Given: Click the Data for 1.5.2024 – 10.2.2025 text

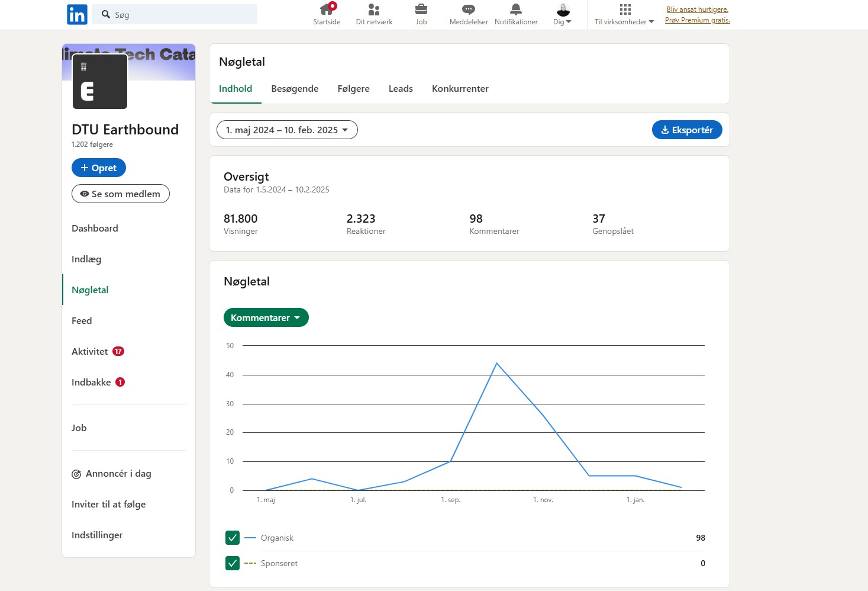Looking at the screenshot, I should click(x=276, y=189).
